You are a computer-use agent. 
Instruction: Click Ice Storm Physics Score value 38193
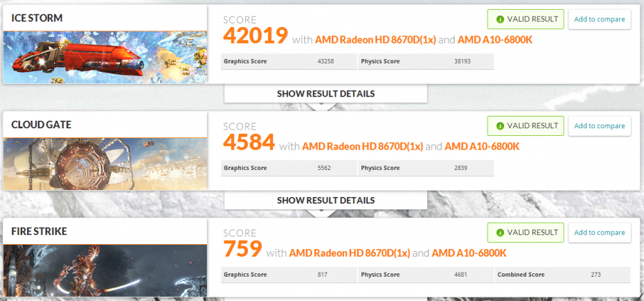[x=463, y=61]
